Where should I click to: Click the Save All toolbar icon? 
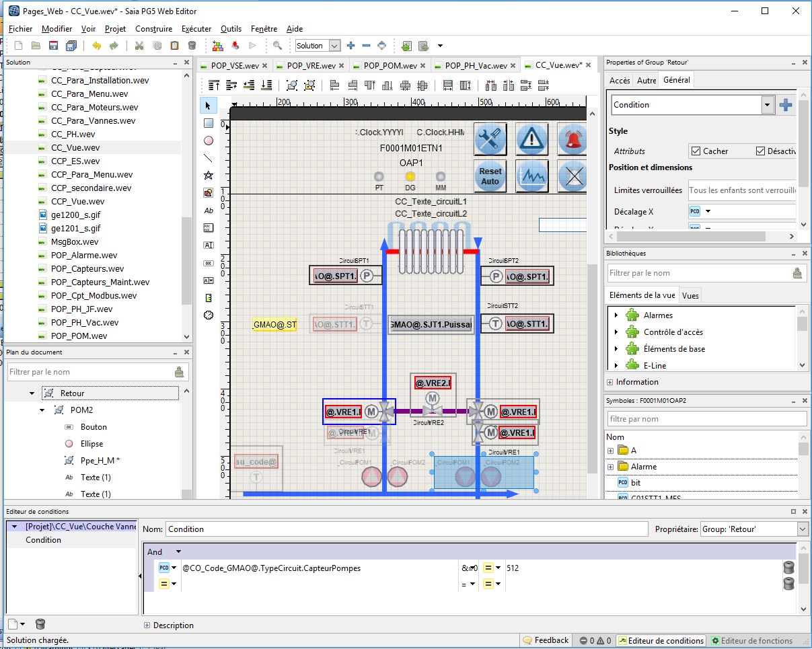point(71,46)
